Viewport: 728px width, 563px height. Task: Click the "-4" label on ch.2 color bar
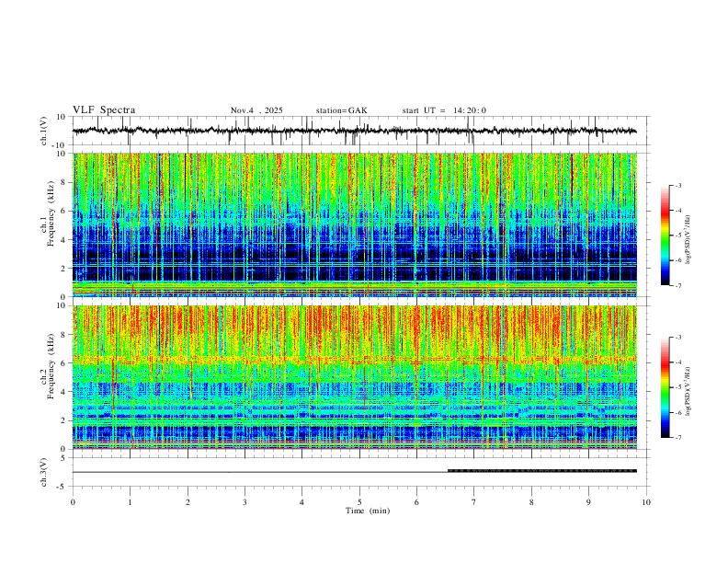pyautogui.click(x=678, y=362)
